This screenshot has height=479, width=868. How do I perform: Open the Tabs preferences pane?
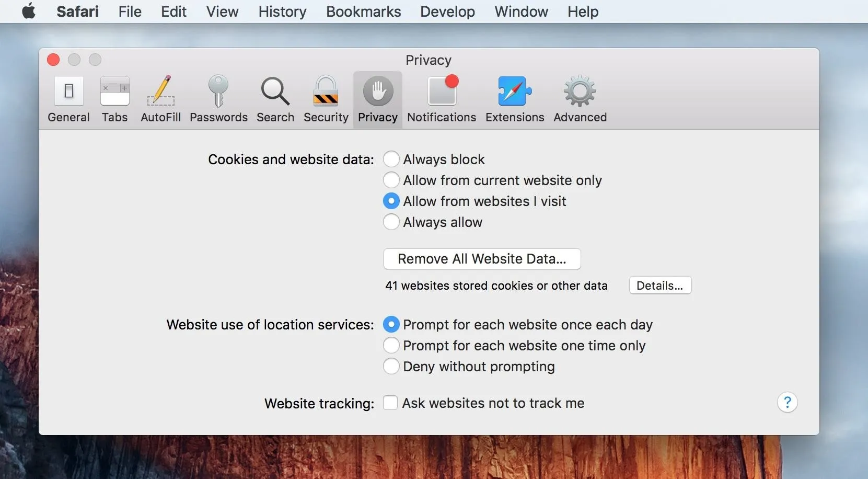coord(115,100)
